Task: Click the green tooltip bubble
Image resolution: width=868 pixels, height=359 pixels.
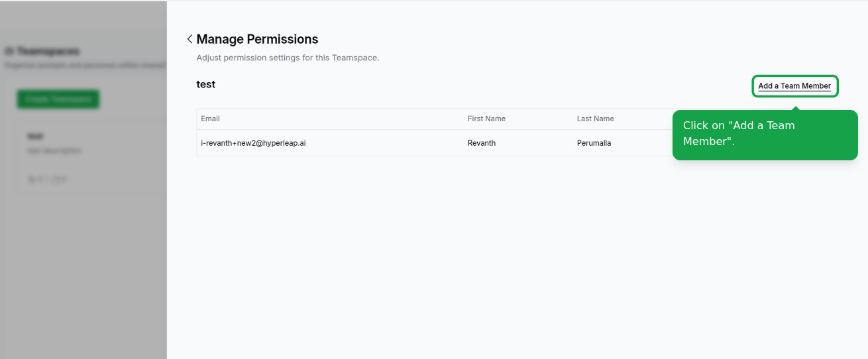Action: (x=765, y=134)
